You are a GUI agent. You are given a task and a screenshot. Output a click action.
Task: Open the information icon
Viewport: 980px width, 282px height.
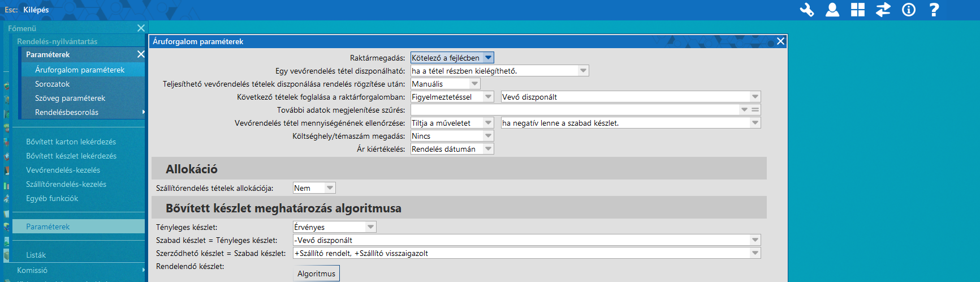(909, 10)
